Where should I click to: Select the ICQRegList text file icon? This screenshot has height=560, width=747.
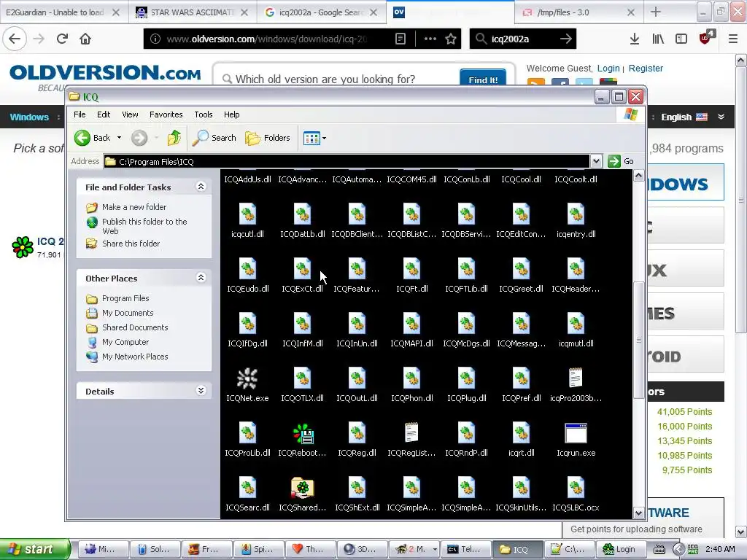coord(411,433)
